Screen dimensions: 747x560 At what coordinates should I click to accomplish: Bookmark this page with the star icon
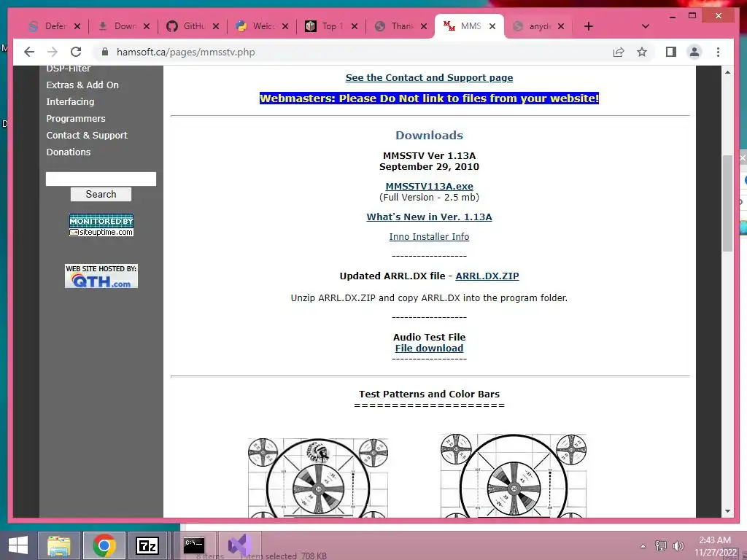(x=642, y=52)
